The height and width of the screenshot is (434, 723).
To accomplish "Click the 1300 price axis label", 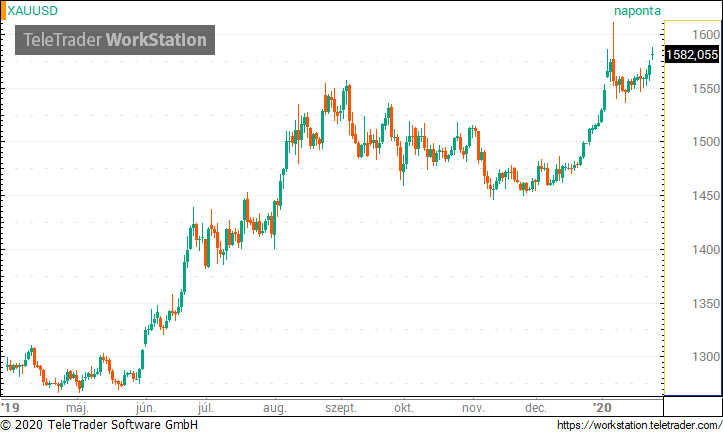I will pyautogui.click(x=706, y=357).
